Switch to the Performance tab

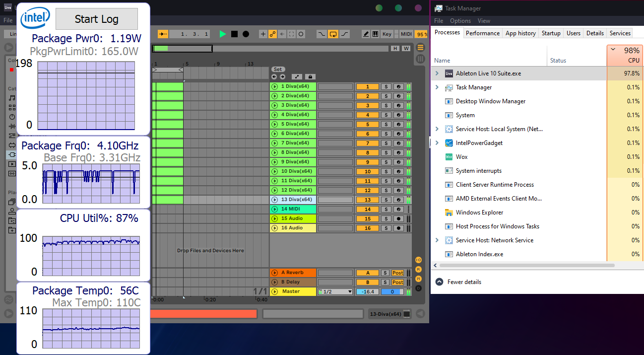(482, 33)
